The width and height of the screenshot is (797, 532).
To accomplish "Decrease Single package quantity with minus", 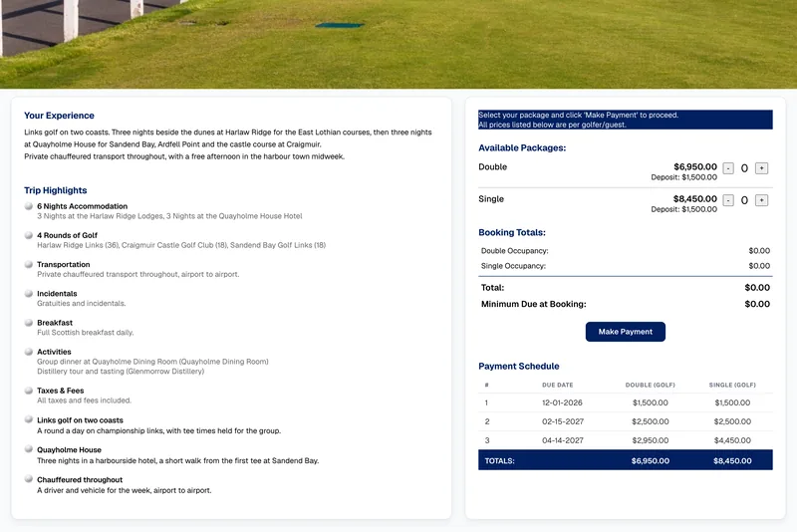I will pos(728,200).
